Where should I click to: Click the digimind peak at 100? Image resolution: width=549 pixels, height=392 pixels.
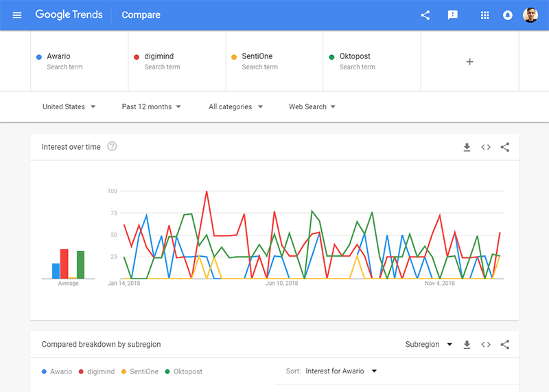(x=207, y=192)
